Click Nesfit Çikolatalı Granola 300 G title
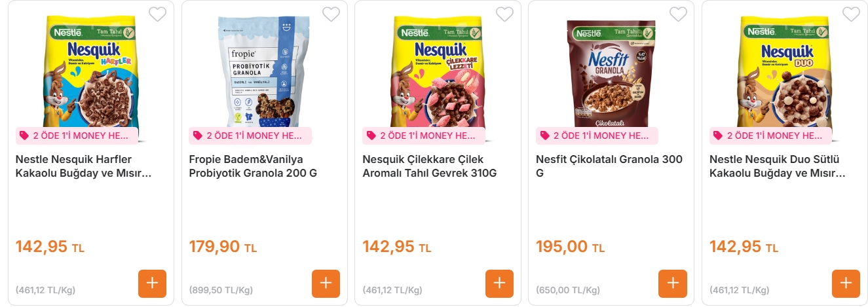This screenshot has height=307, width=868. click(609, 166)
